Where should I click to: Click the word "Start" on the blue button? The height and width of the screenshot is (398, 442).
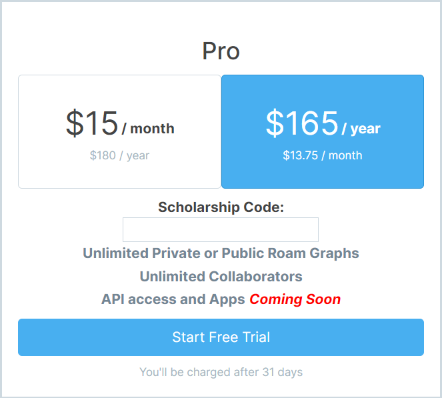coord(188,337)
